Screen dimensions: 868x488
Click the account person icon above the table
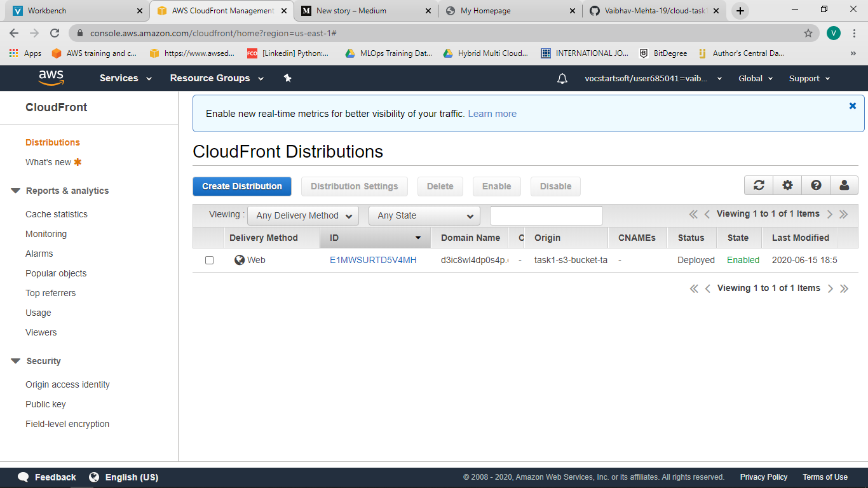pyautogui.click(x=844, y=185)
